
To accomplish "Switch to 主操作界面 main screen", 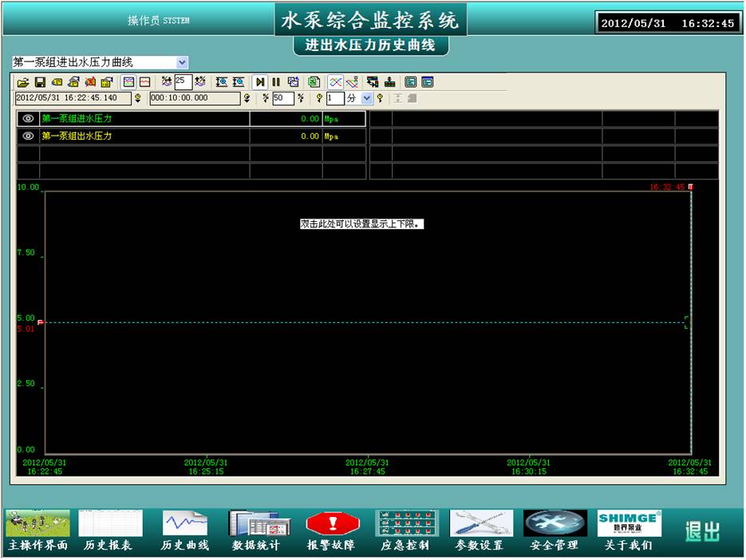I will click(x=37, y=531).
